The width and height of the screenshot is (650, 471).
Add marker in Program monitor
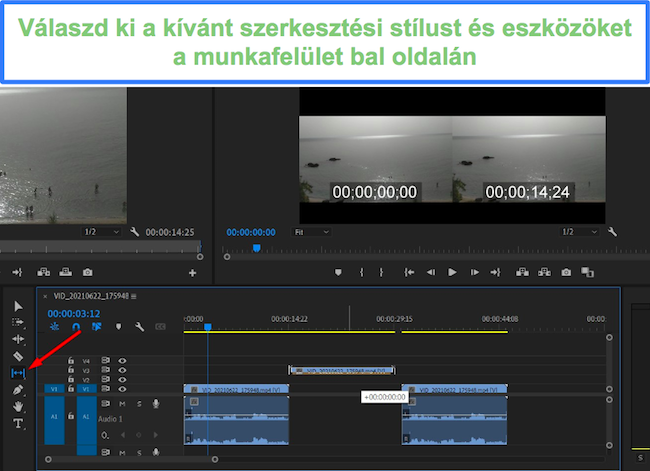coord(338,272)
